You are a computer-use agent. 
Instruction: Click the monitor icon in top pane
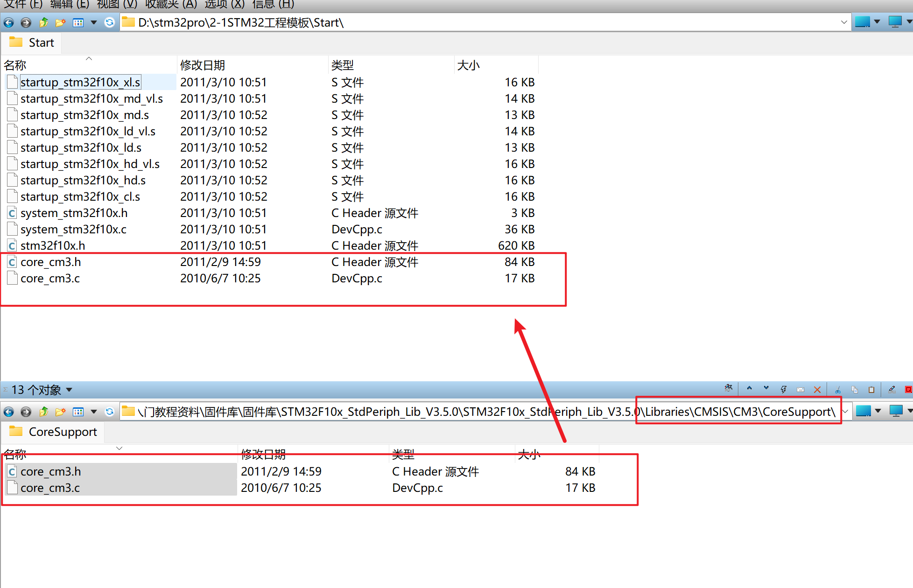point(895,22)
